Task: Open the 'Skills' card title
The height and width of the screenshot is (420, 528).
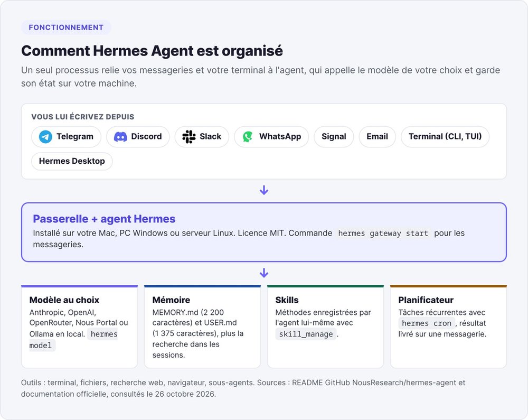Action: pyautogui.click(x=287, y=300)
